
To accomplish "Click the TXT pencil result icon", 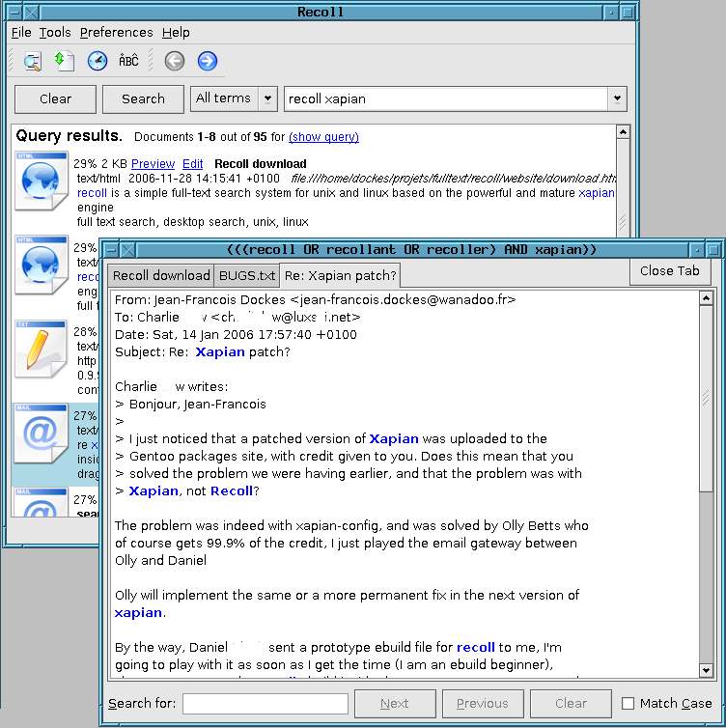I will [41, 350].
